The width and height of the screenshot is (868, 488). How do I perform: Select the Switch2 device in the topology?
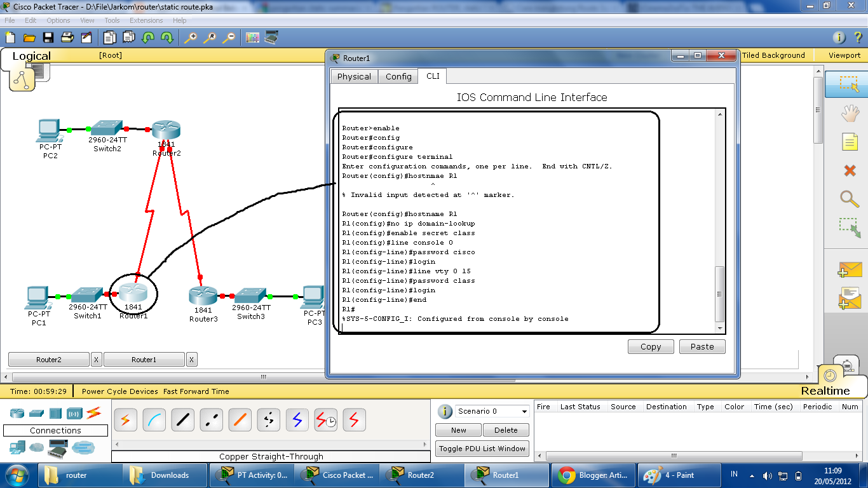[107, 128]
